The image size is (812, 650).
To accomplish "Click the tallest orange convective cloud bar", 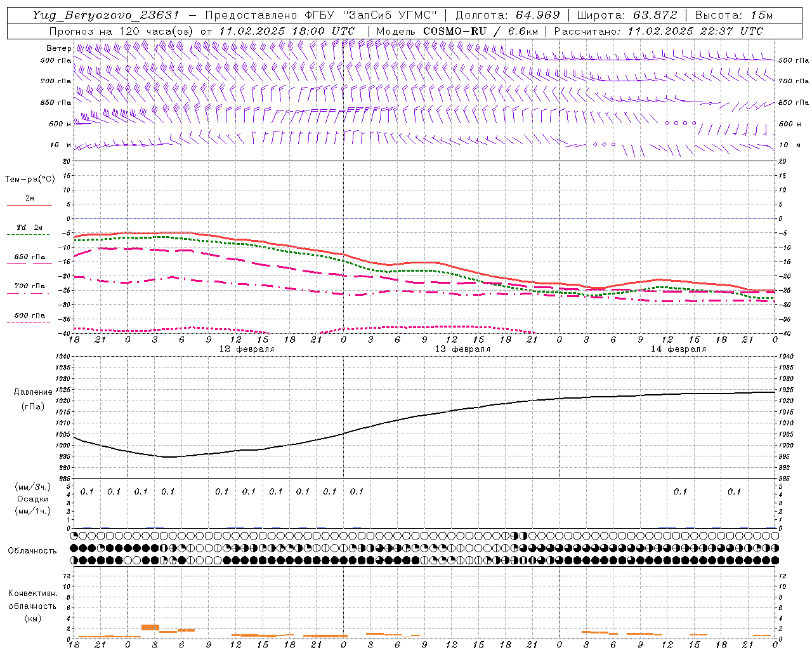I will tap(150, 627).
